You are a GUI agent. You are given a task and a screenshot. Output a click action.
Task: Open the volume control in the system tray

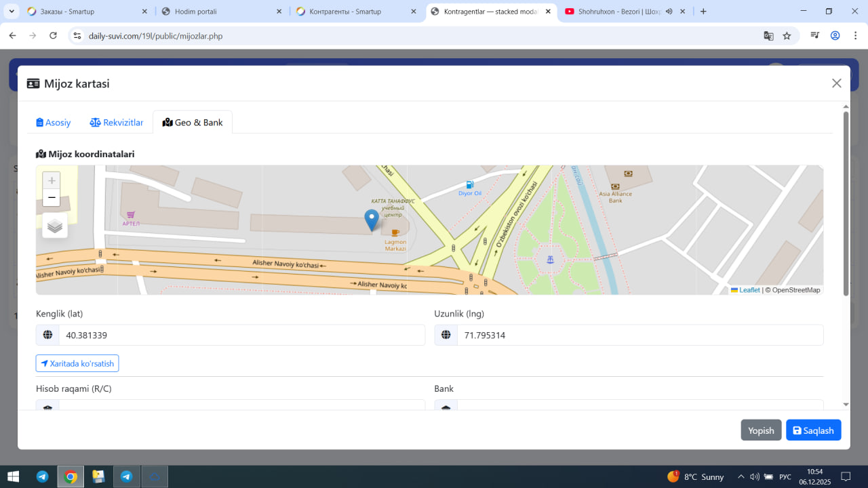[x=754, y=476]
